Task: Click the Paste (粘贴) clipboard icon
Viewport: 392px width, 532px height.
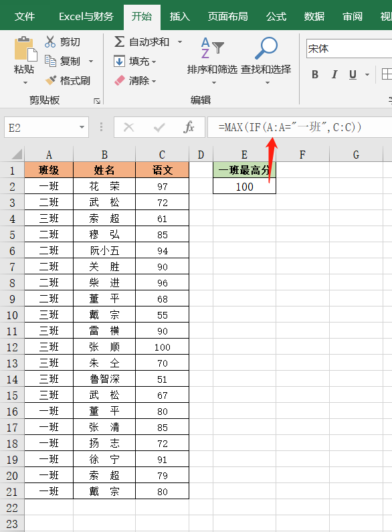Action: click(x=25, y=50)
